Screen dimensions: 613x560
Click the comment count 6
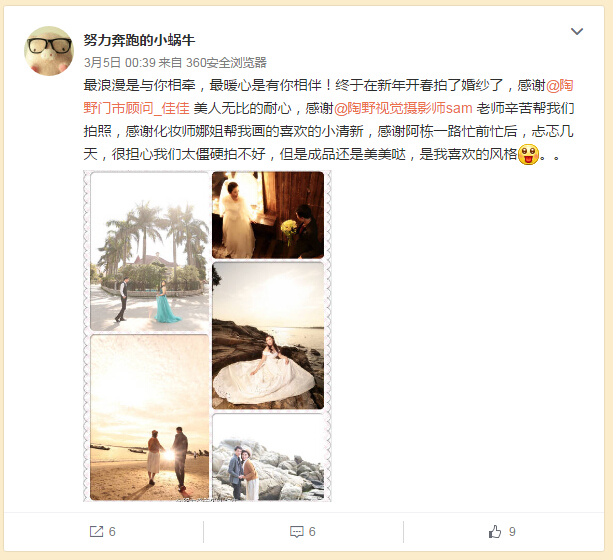312,531
